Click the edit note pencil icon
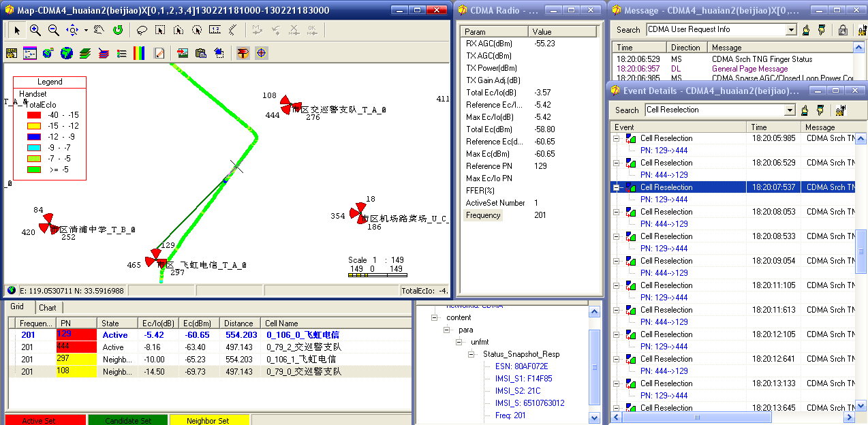This screenshot has height=425, width=868. click(159, 52)
